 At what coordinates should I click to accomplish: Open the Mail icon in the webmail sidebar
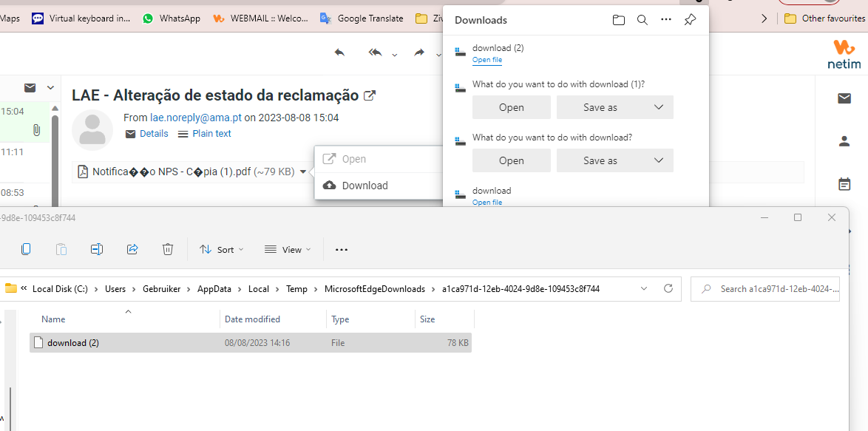point(844,98)
